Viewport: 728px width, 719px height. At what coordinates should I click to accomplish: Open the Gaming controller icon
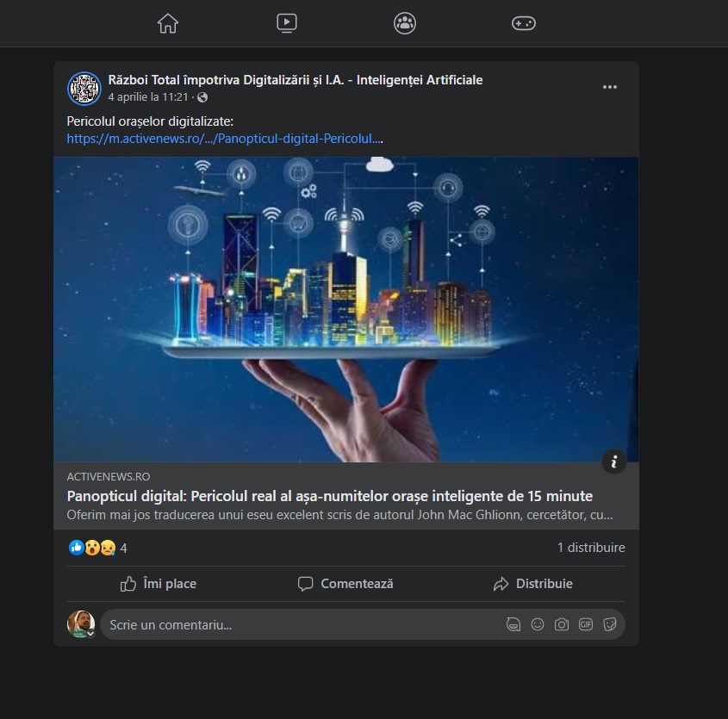[x=524, y=23]
